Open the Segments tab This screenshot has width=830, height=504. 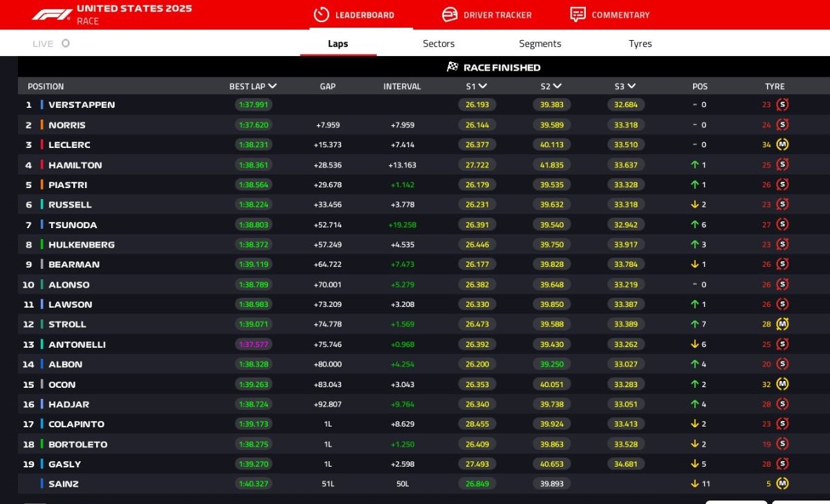click(539, 44)
